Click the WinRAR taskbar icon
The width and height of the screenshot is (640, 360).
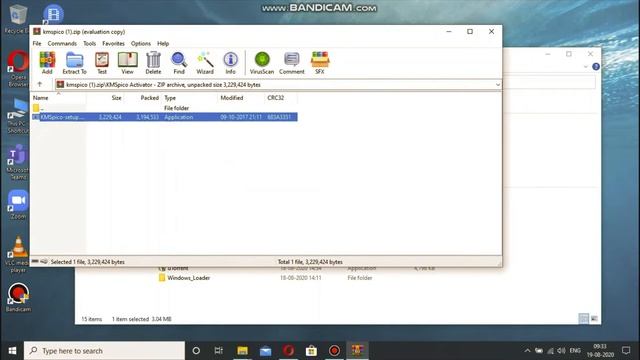tap(358, 351)
